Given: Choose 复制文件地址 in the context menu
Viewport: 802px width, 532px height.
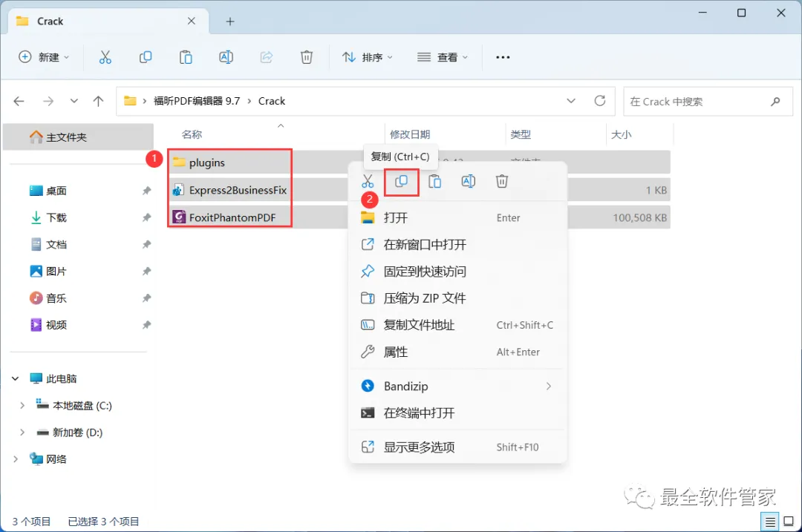Looking at the screenshot, I should [457, 325].
